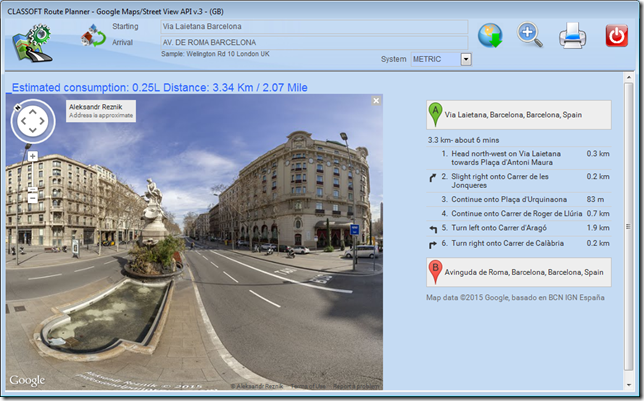This screenshot has height=401, width=644.
Task: Click the vertical scrollbar thumb
Action: (628, 226)
